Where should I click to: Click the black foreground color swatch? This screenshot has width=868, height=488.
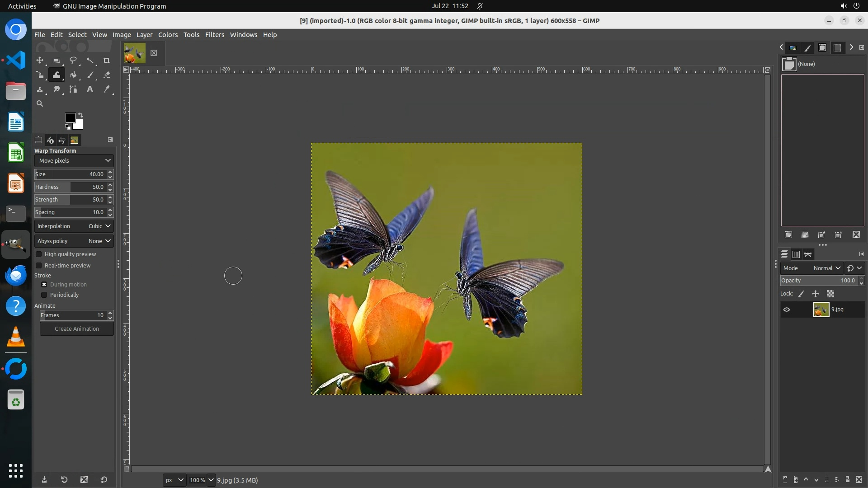click(70, 118)
